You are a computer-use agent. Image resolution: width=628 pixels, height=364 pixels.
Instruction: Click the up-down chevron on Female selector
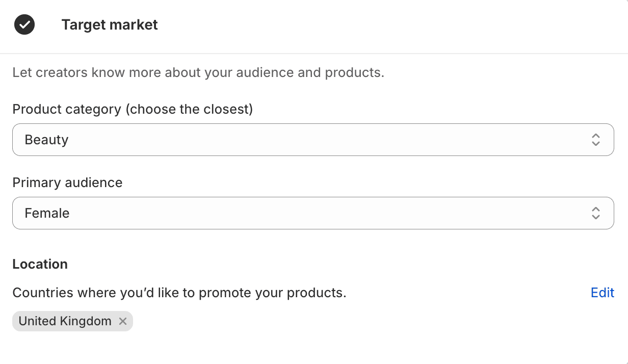[x=595, y=213]
